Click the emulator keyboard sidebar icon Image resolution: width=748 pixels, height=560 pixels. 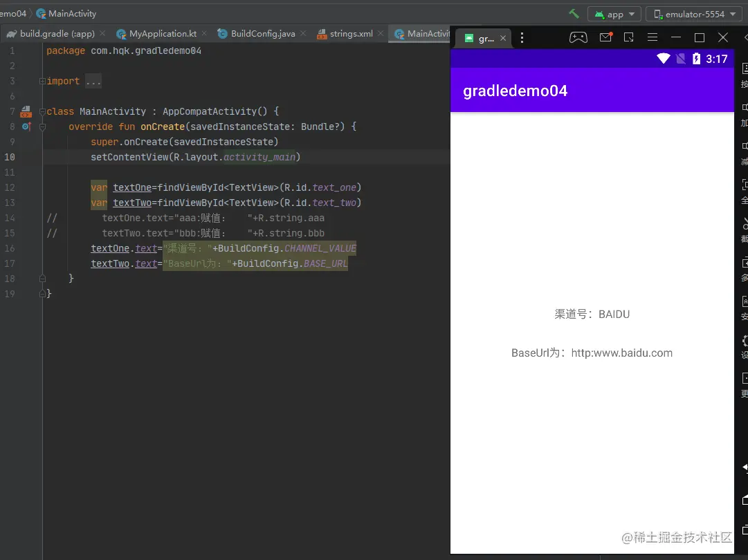745,69
